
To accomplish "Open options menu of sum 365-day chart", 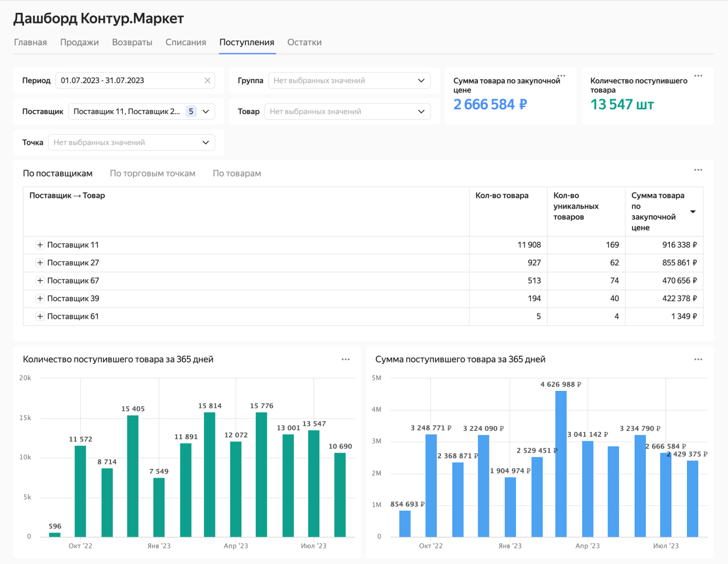I will coord(698,360).
